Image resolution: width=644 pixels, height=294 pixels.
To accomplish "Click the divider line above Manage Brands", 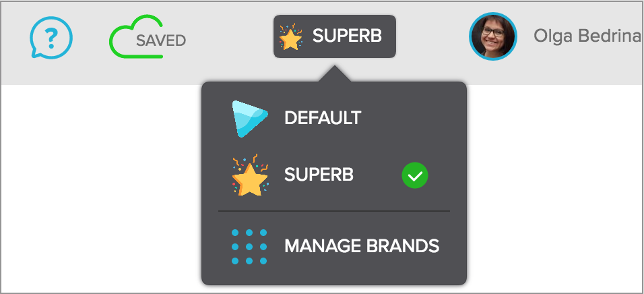I will point(334,211).
